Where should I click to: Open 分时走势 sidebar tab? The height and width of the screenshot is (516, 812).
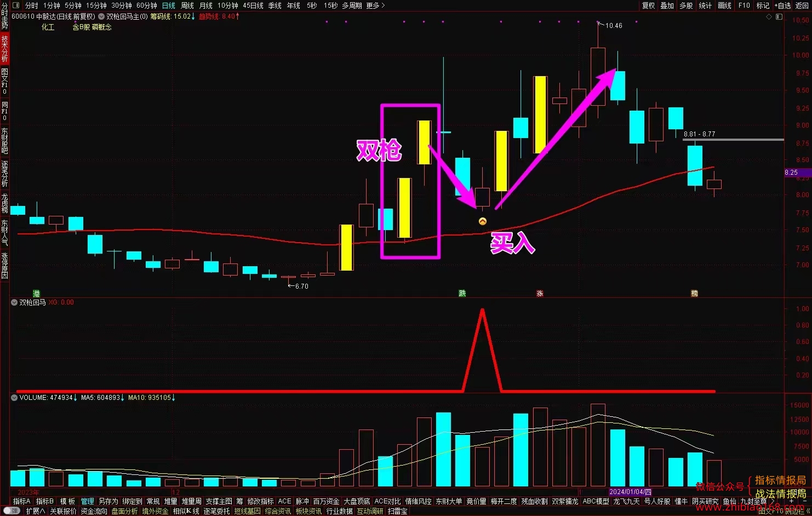pos(4,15)
